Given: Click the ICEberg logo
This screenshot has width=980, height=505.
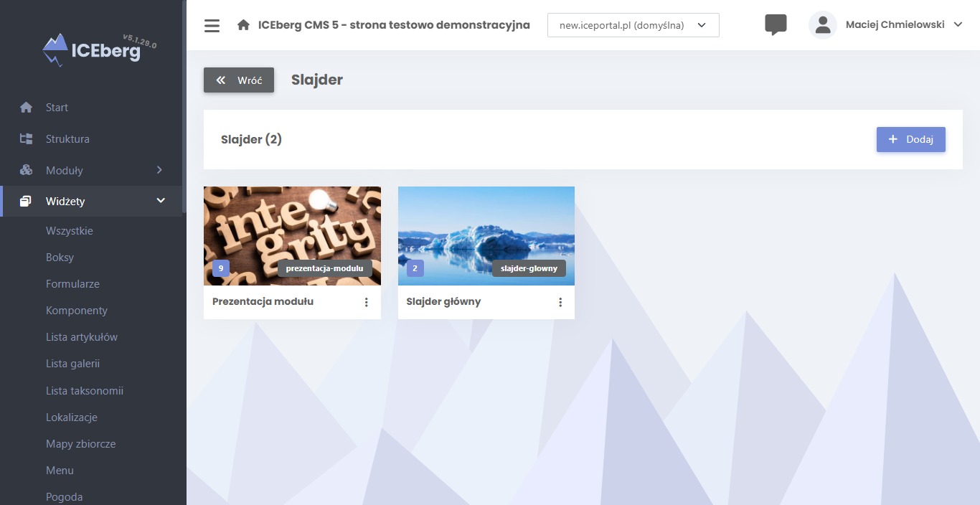Looking at the screenshot, I should coord(92,49).
